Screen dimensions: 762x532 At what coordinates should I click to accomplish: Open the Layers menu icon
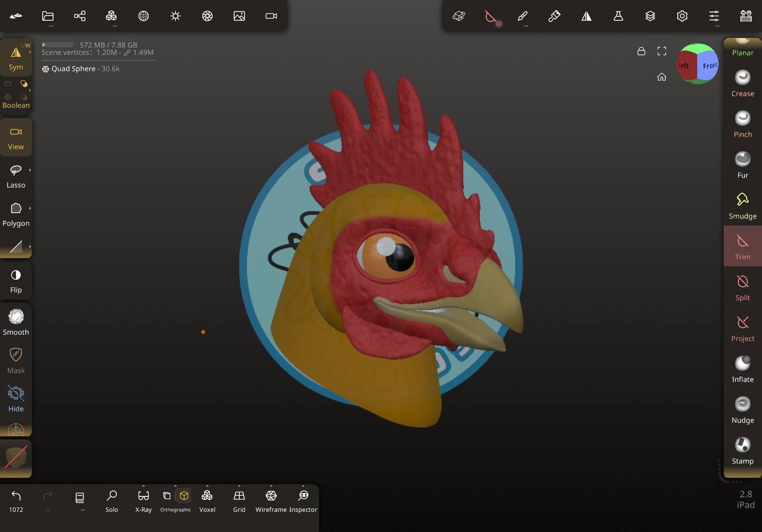pyautogui.click(x=650, y=16)
